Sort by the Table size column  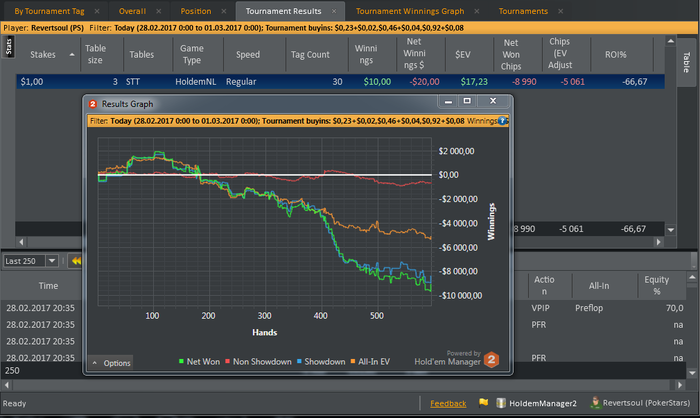(x=96, y=54)
